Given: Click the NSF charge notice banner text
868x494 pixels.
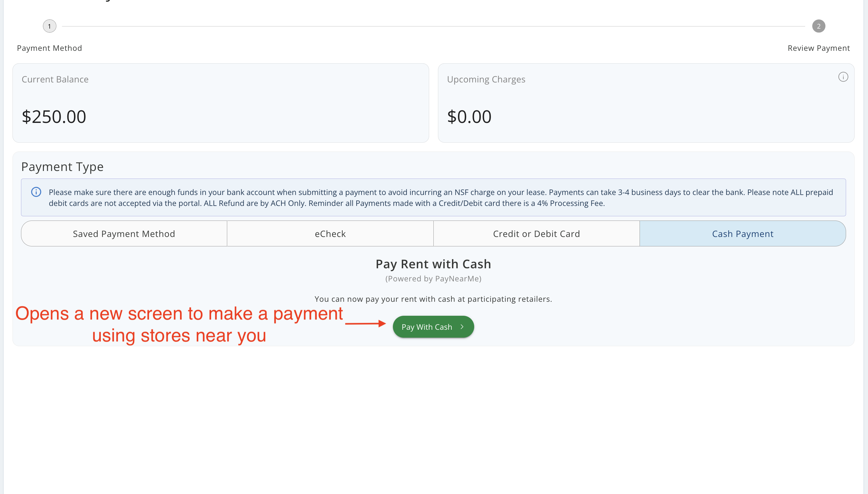Looking at the screenshot, I should [x=441, y=197].
